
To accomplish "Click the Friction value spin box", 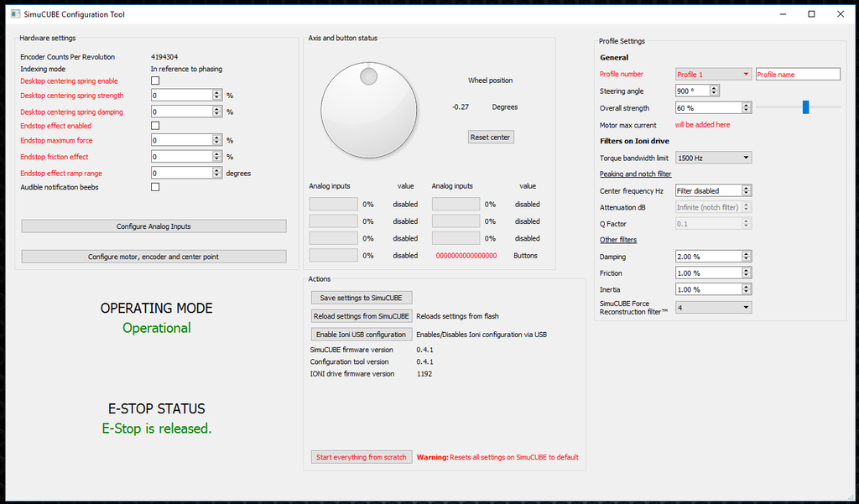I will click(x=713, y=273).
